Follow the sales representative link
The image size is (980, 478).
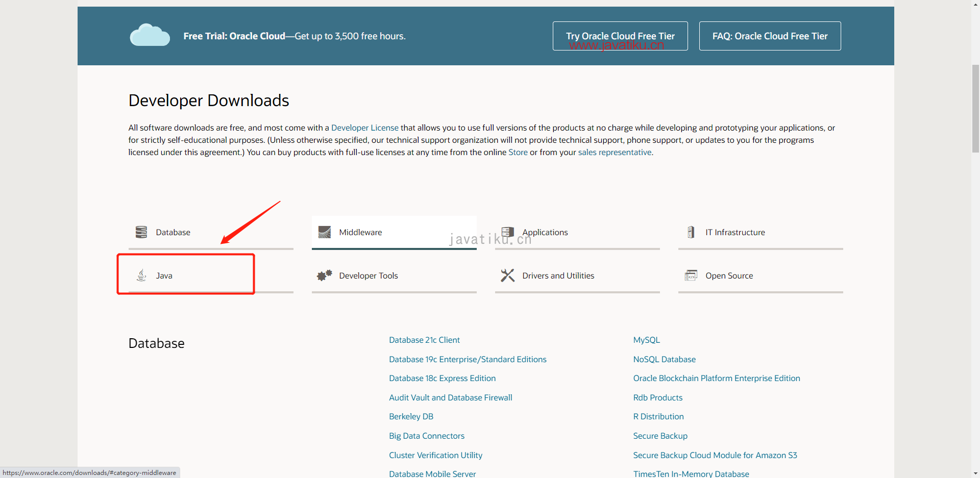[x=615, y=152]
